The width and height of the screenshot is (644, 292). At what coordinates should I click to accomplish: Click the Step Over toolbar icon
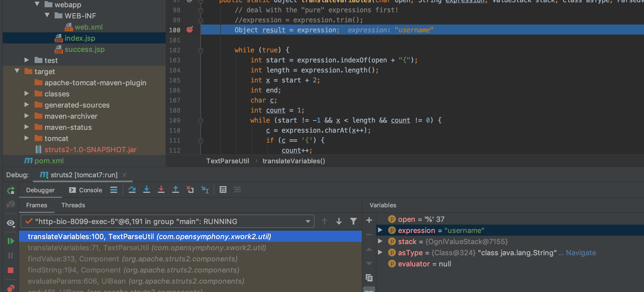tap(132, 190)
